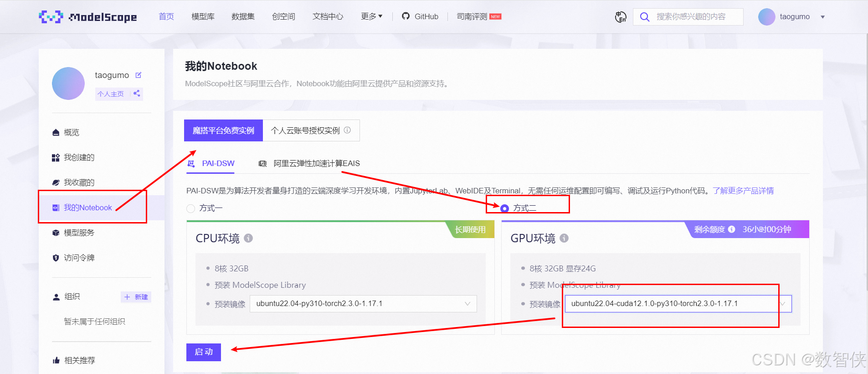Click the 我的Notebook sidebar icon

pyautogui.click(x=56, y=208)
